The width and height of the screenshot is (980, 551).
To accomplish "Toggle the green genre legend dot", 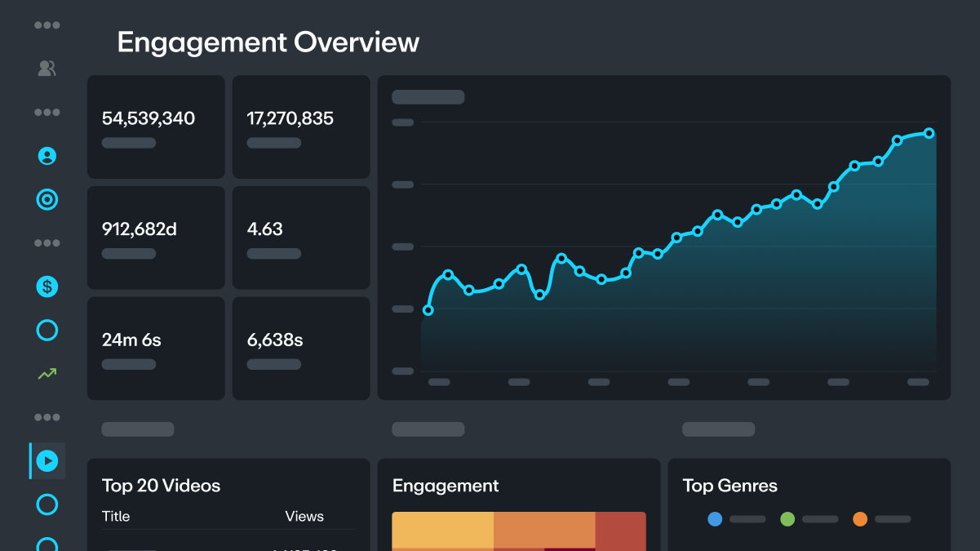I will pyautogui.click(x=787, y=519).
